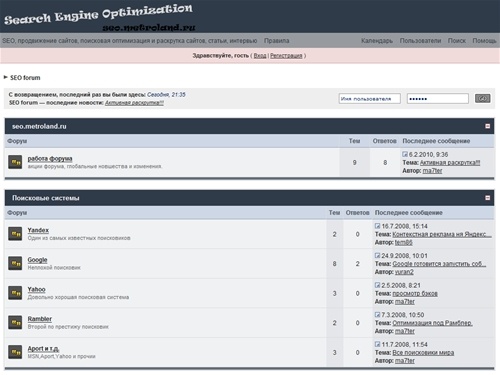Focus the Имя пользователя username field
Viewport: 500px width, 375px height.
(370, 99)
